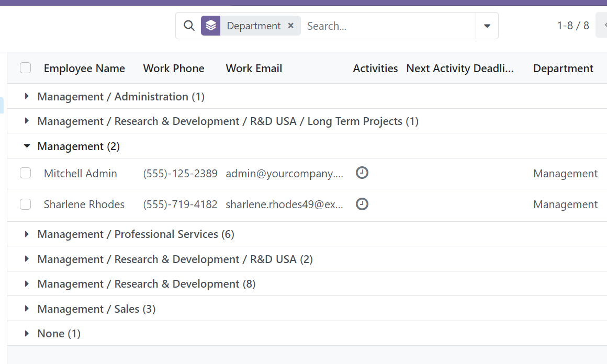The width and height of the screenshot is (607, 364).
Task: Open Sharlene Rhodes' activity clock icon
Action: 362,204
